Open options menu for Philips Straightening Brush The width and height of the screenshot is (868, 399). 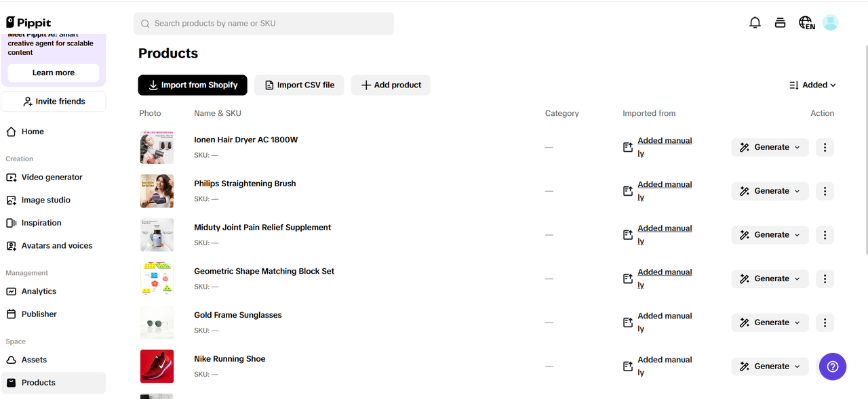pos(825,190)
